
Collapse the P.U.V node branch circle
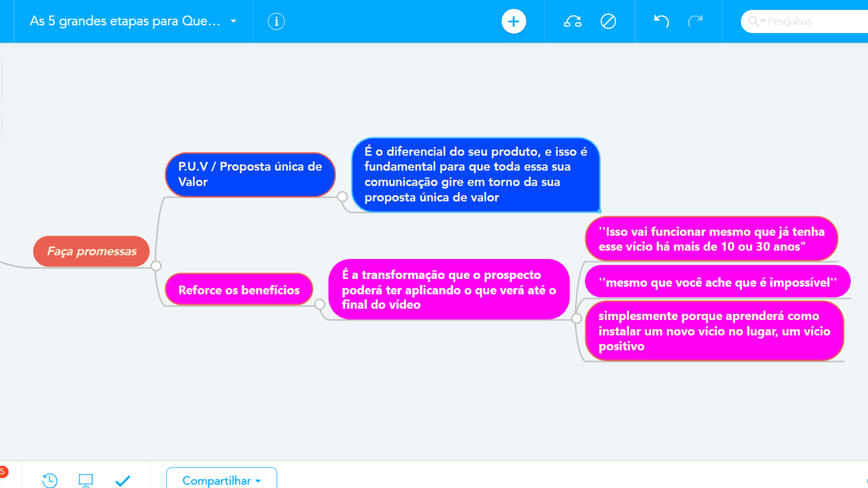[342, 197]
